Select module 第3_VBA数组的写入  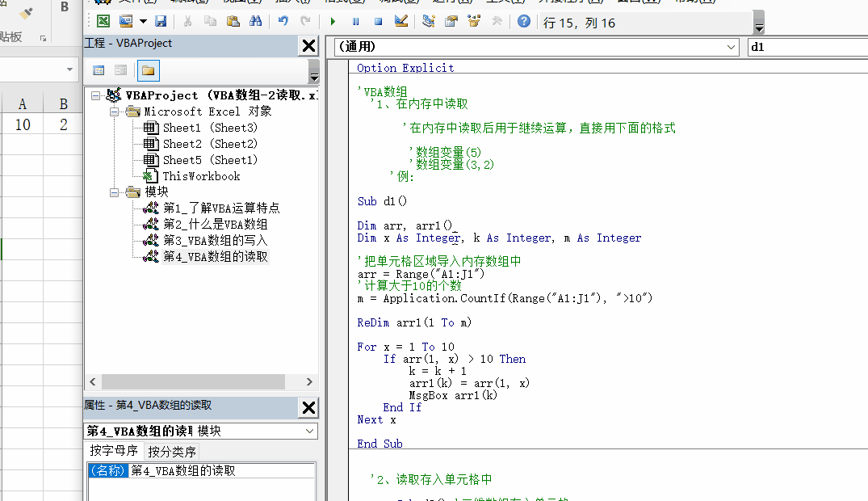click(215, 240)
